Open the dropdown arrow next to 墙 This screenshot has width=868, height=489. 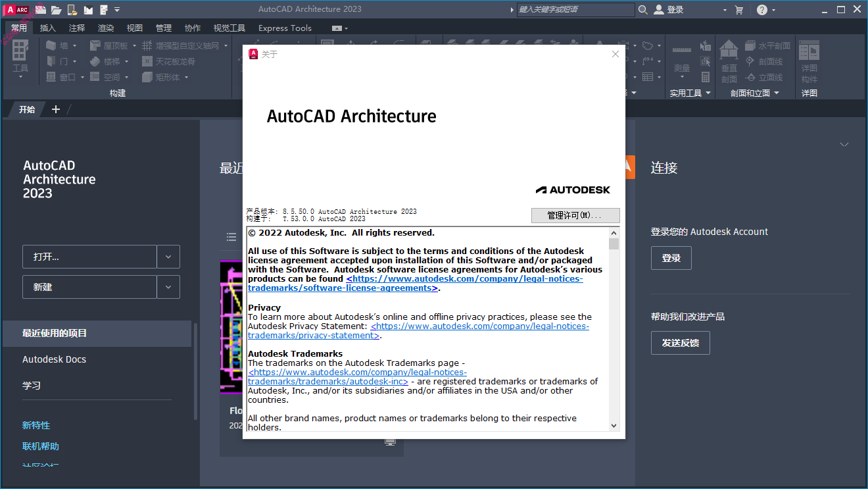(x=74, y=46)
